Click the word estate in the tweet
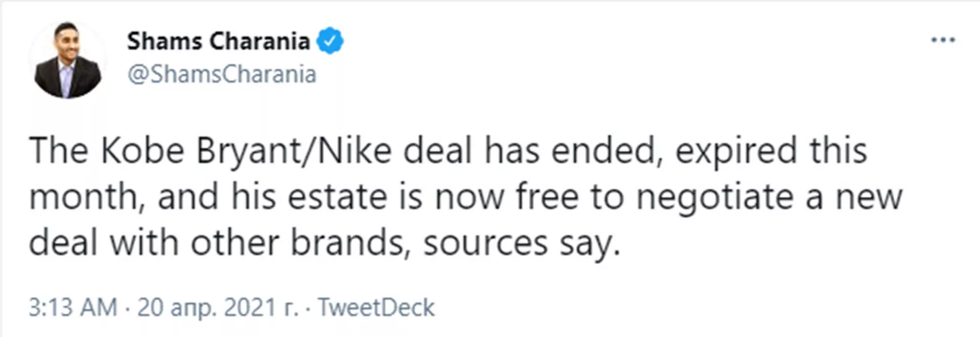 pyautogui.click(x=337, y=198)
